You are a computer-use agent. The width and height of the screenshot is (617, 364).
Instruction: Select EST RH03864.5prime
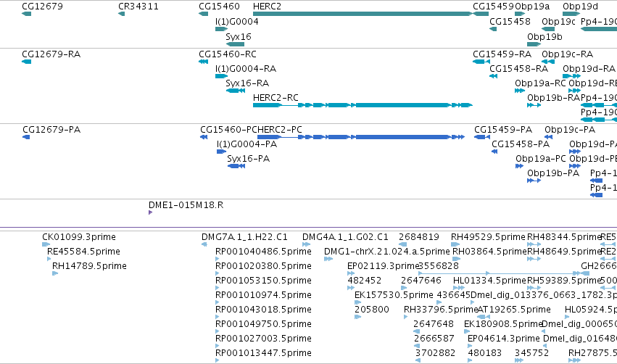point(489,252)
